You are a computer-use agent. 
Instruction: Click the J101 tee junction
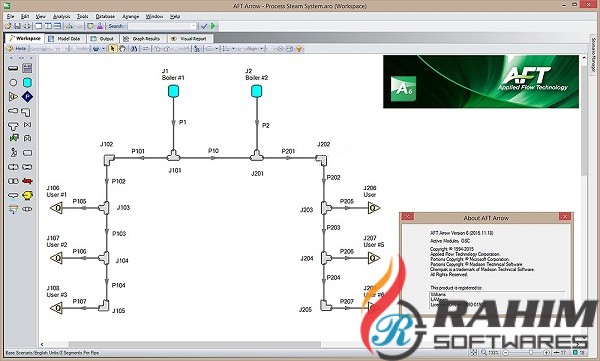(173, 156)
